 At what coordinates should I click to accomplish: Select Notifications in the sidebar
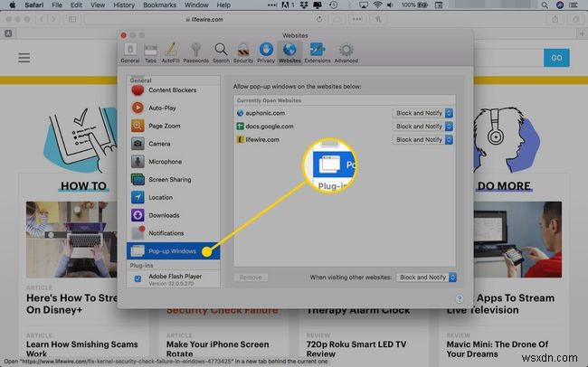pos(174,233)
